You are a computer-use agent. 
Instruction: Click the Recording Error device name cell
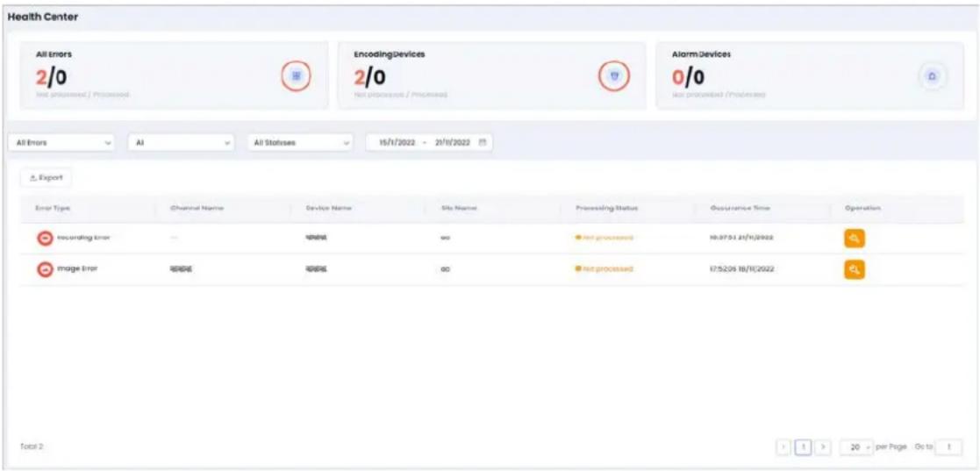pyautogui.click(x=317, y=238)
